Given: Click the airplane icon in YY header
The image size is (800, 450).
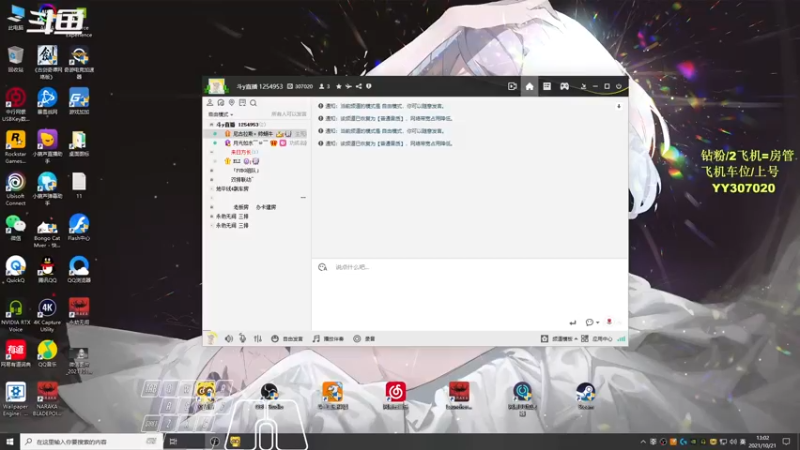Looking at the screenshot, I should point(348,86).
